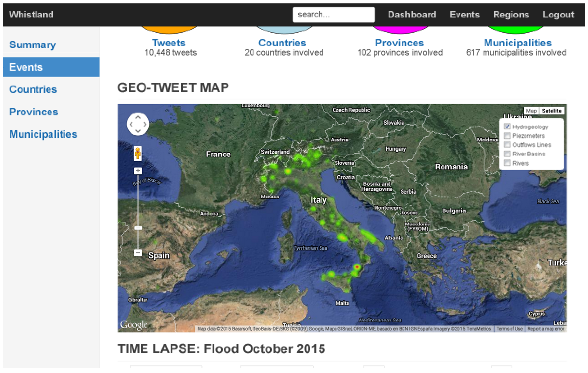This screenshot has width=588, height=373.
Task: Click the map pan right arrow
Action: pyautogui.click(x=145, y=124)
